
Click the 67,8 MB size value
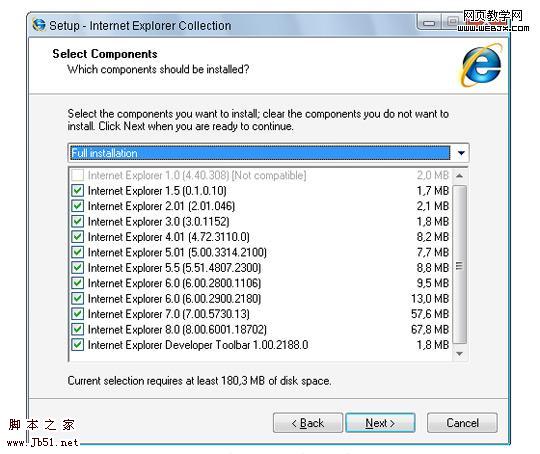point(430,330)
